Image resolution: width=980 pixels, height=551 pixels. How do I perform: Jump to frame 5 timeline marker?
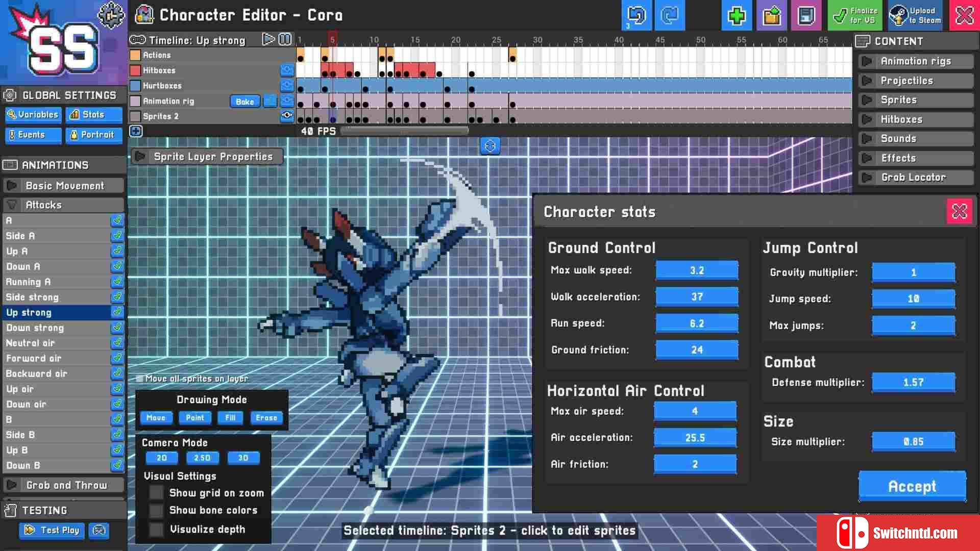[x=332, y=39]
